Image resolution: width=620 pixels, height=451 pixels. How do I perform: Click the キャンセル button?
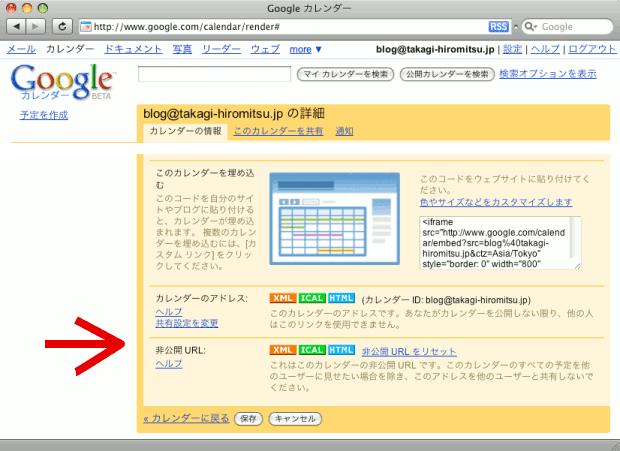coord(295,419)
